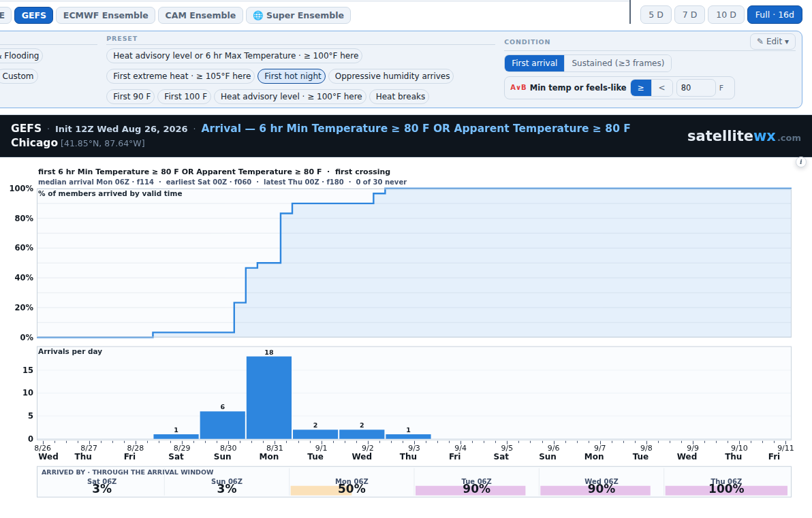The image size is (812, 518).
Task: Select the Full 16d range
Action: (775, 15)
